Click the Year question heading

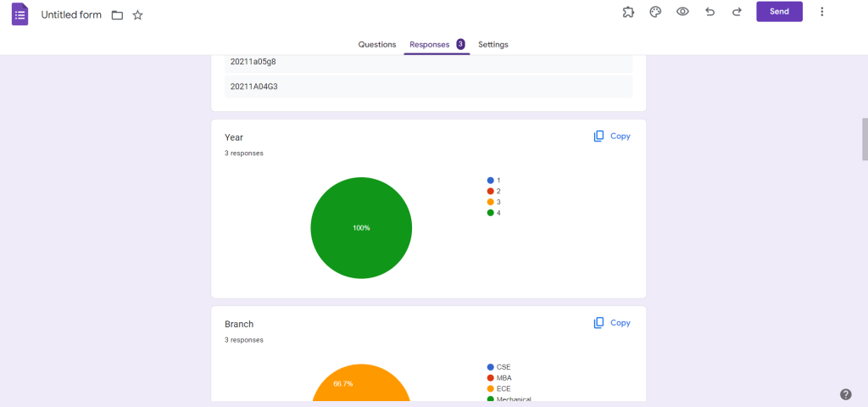[234, 137]
